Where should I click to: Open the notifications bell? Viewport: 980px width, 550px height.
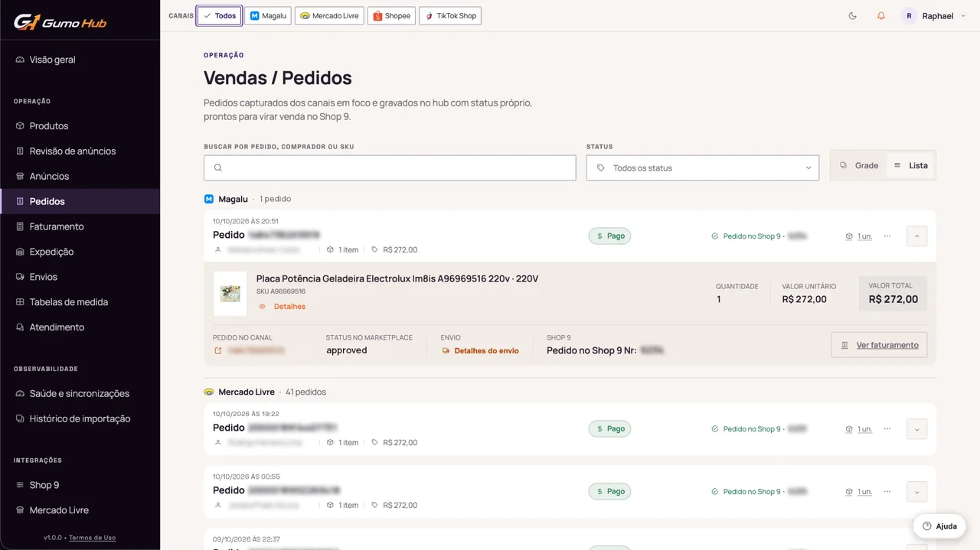pos(881,15)
